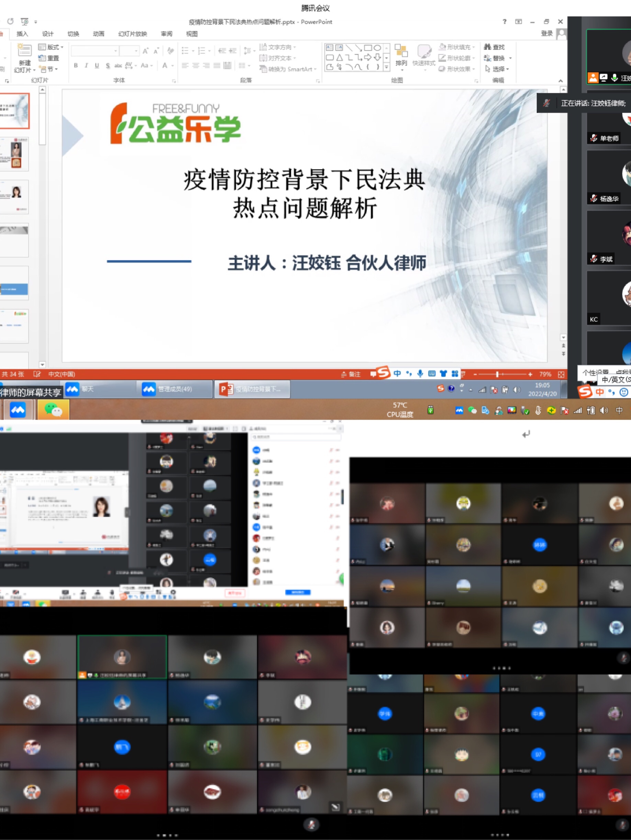Screen dimensions: 631x840
Task: Click the Sogou soft keyboard icon
Action: coord(432,374)
